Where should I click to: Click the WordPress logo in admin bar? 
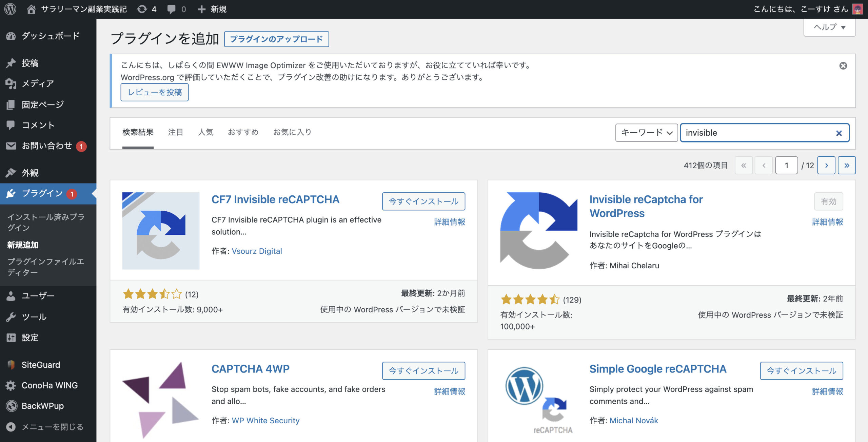point(10,9)
